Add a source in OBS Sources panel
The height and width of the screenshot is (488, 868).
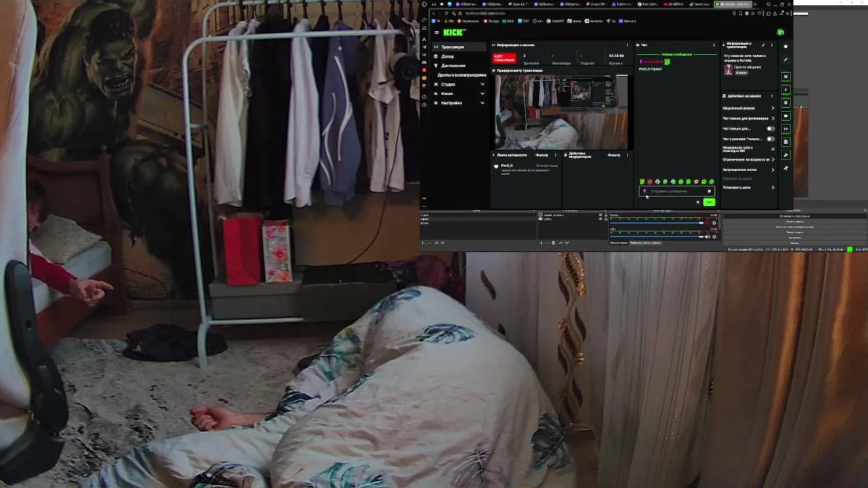click(541, 243)
